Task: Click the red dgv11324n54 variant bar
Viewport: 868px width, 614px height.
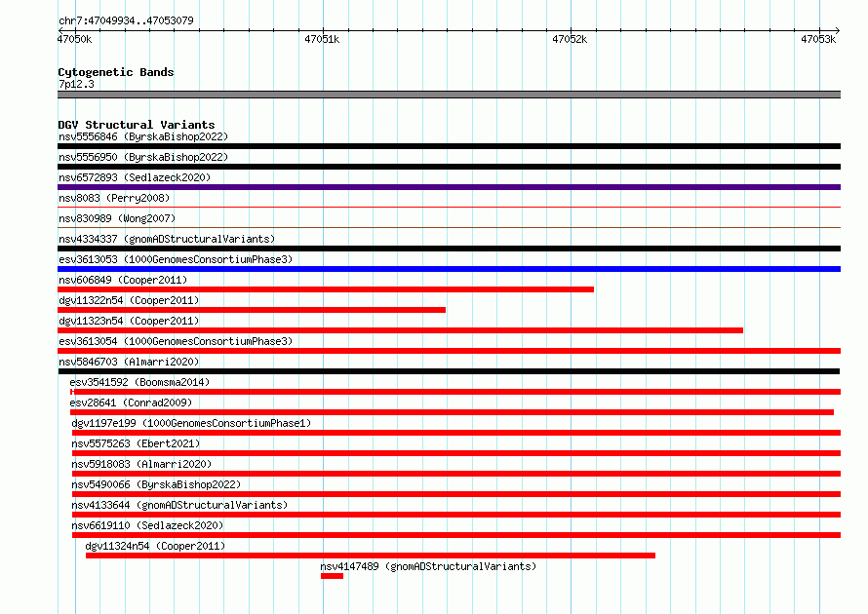Action: 371,556
